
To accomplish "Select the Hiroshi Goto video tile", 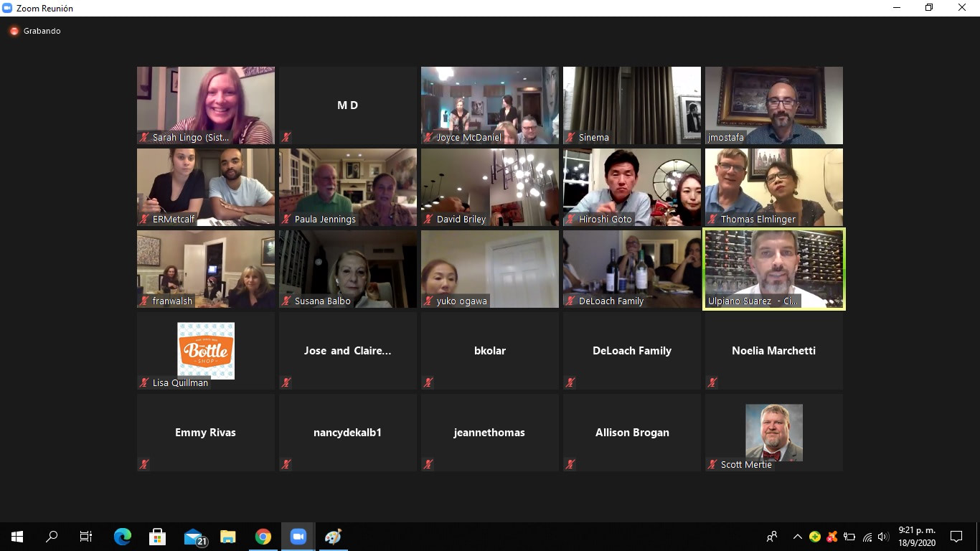I will tap(632, 187).
